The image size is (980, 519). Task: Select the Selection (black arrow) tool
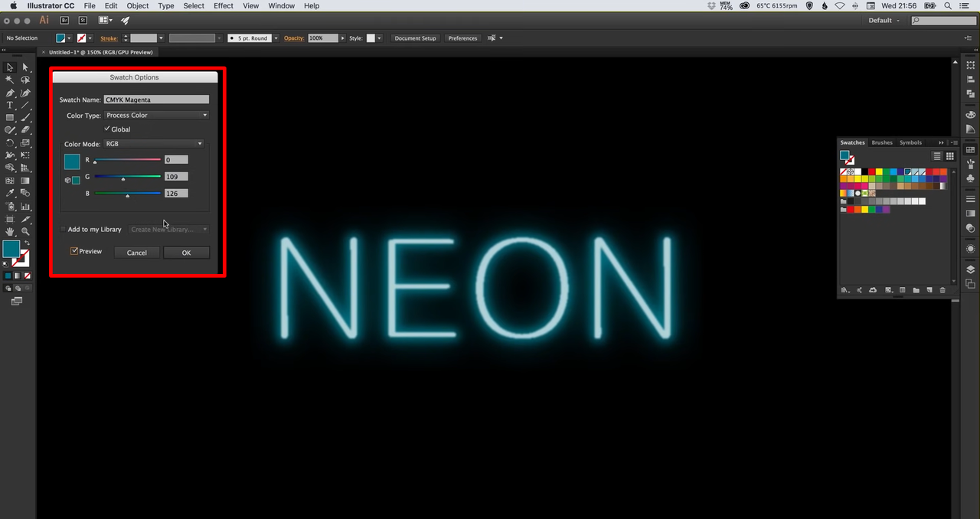(x=10, y=67)
